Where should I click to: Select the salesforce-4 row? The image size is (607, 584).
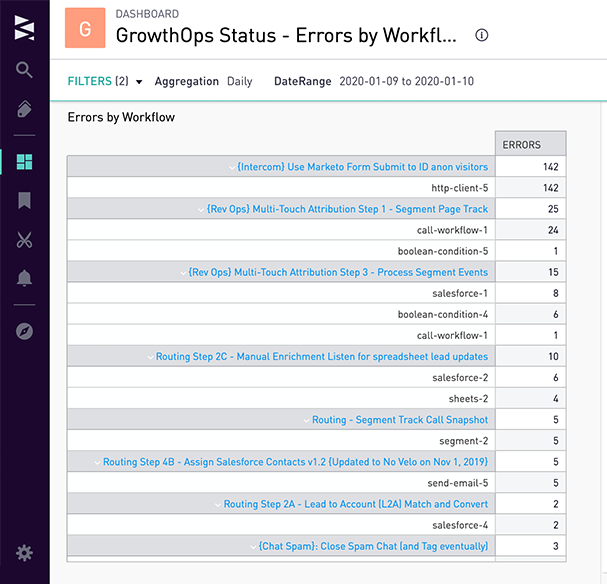tap(316, 525)
